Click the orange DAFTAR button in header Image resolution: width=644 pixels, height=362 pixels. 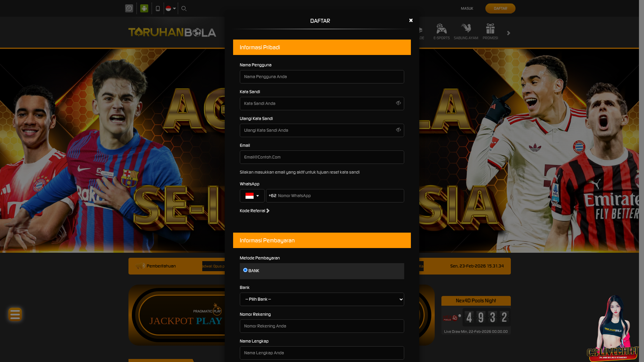pos(500,8)
